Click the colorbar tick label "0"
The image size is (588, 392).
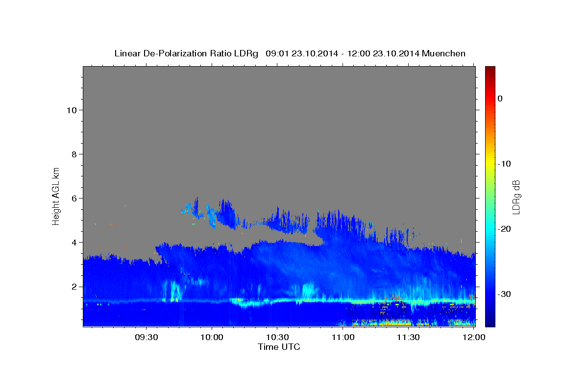pos(500,98)
